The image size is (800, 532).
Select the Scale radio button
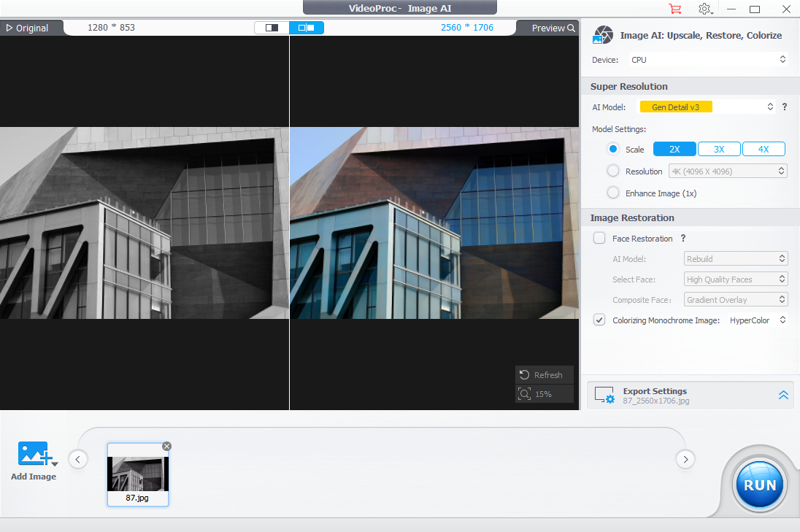point(613,149)
